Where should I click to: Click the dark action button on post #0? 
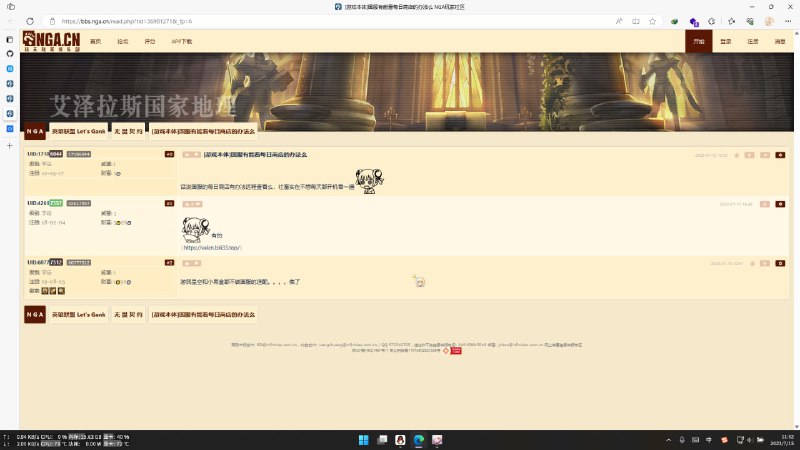(780, 155)
